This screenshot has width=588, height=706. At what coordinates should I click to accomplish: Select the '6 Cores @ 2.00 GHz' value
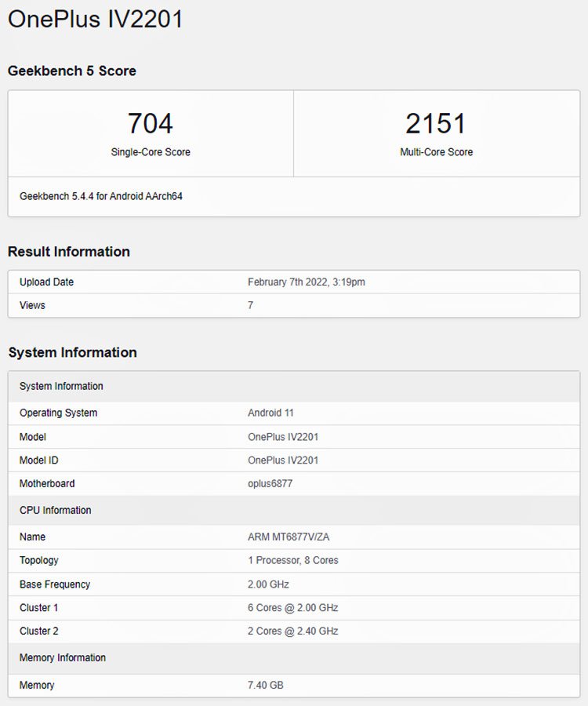point(293,608)
